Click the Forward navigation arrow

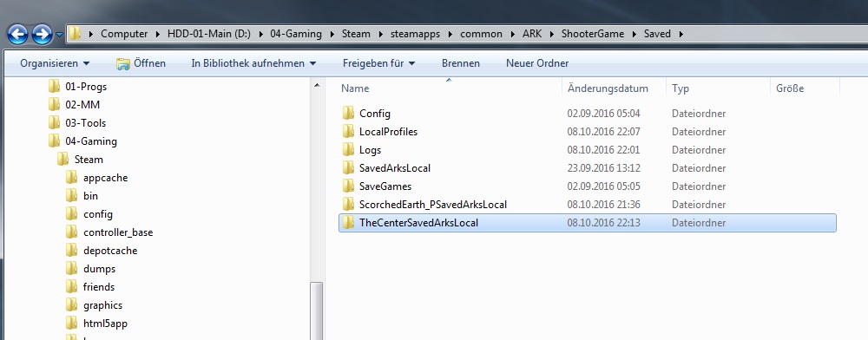coord(42,35)
